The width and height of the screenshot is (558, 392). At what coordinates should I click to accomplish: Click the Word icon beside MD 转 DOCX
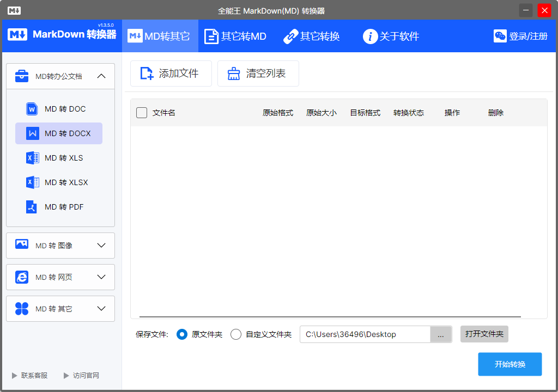32,133
